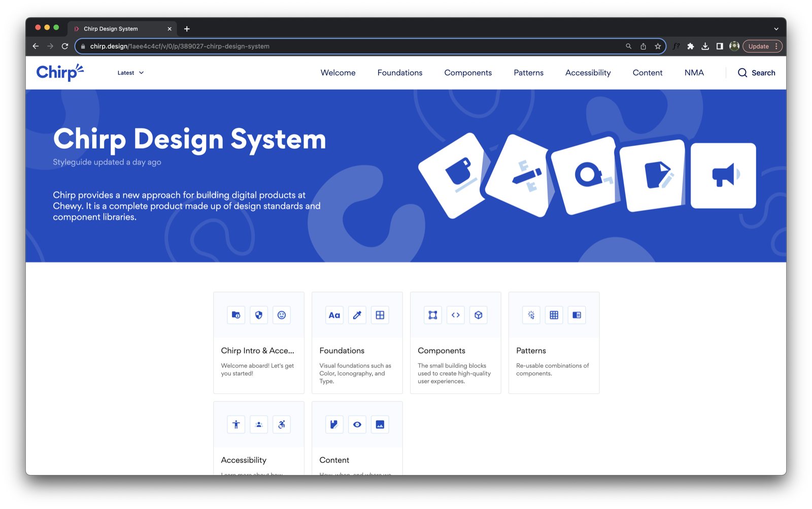Click the smiley face icon in Chirp Intro card
The width and height of the screenshot is (812, 509).
282,315
